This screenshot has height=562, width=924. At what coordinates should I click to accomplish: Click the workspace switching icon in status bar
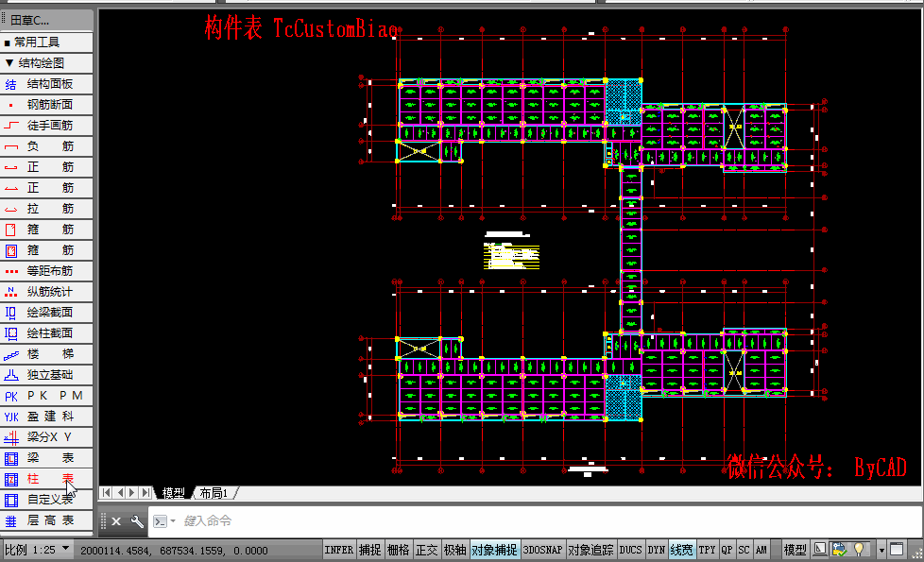(839, 550)
